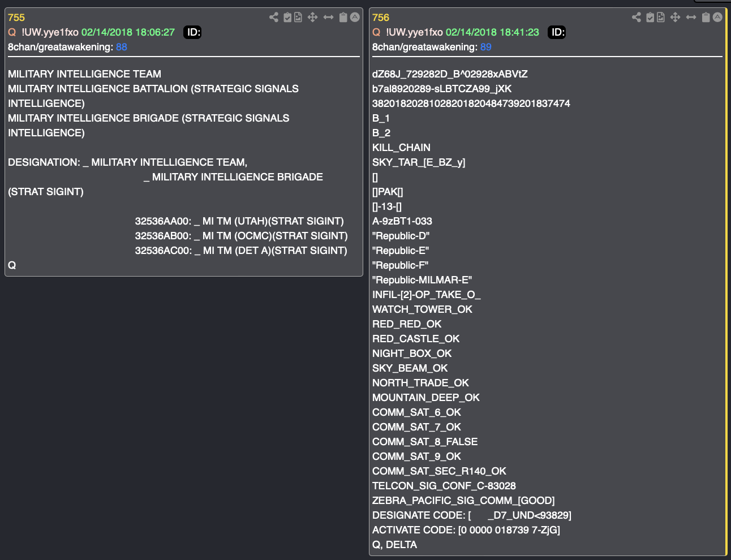The image size is (731, 560).
Task: Click DESIGNATION: _ MILITARY INTELLIGENCE TEAM line
Action: click(x=128, y=162)
